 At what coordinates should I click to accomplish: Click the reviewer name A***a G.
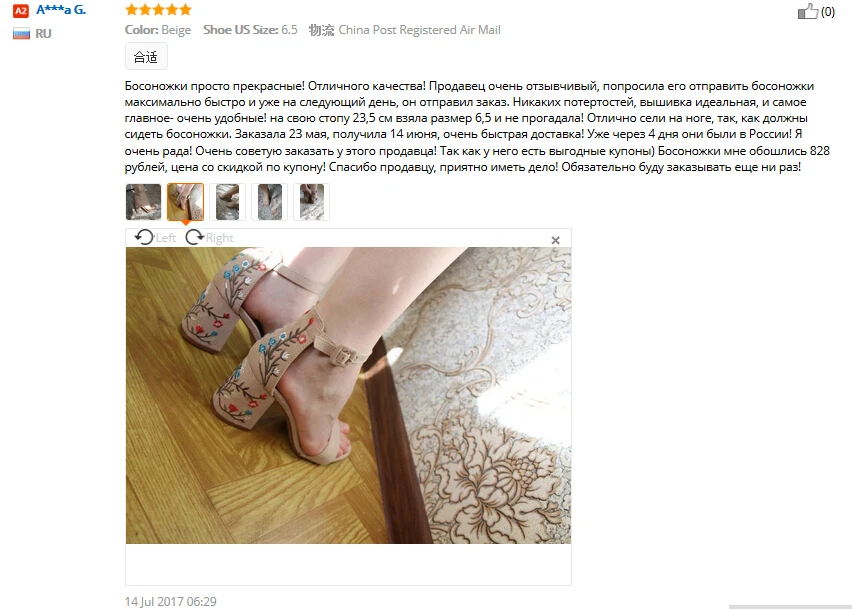(x=61, y=10)
